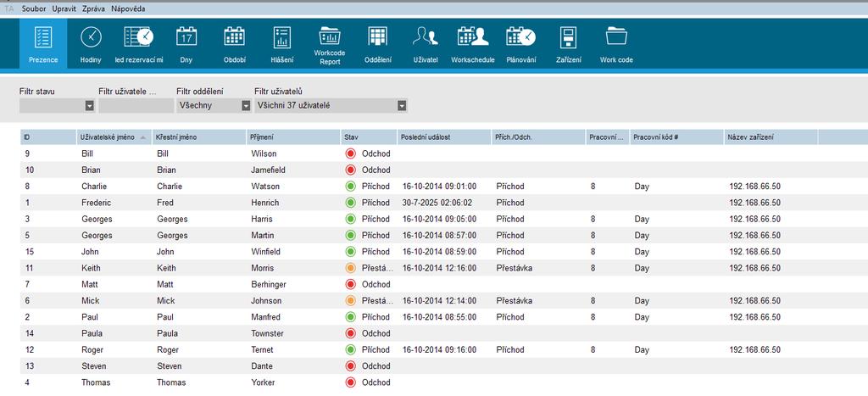Open the Zpráva menu
The image size is (868, 396).
click(93, 8)
